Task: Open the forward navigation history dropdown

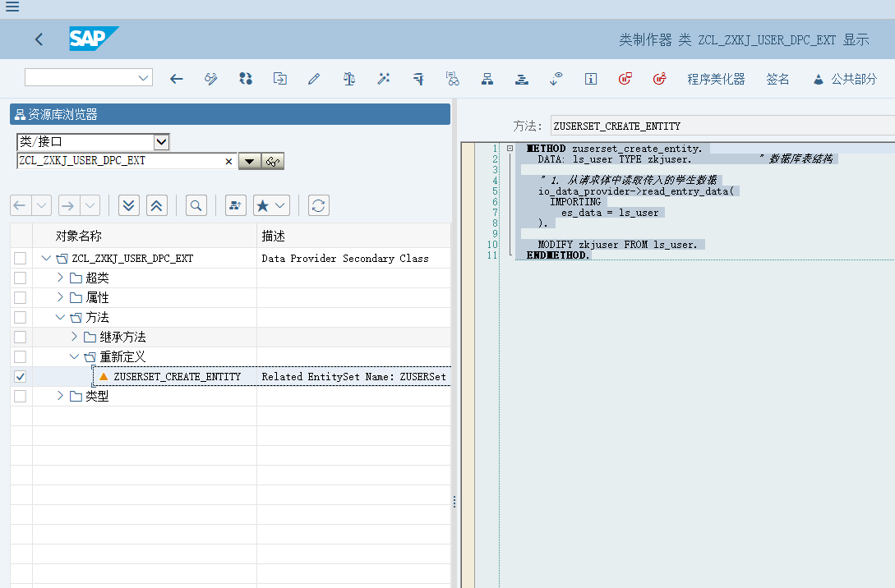Action: click(90, 205)
